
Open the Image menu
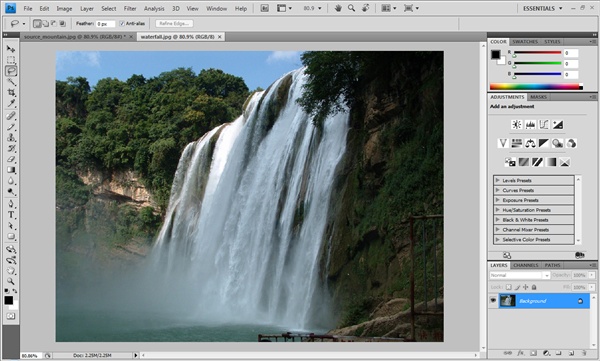click(x=64, y=8)
